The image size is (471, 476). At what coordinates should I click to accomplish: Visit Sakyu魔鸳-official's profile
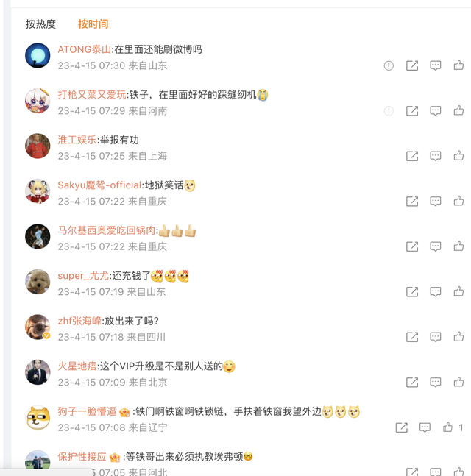point(99,185)
